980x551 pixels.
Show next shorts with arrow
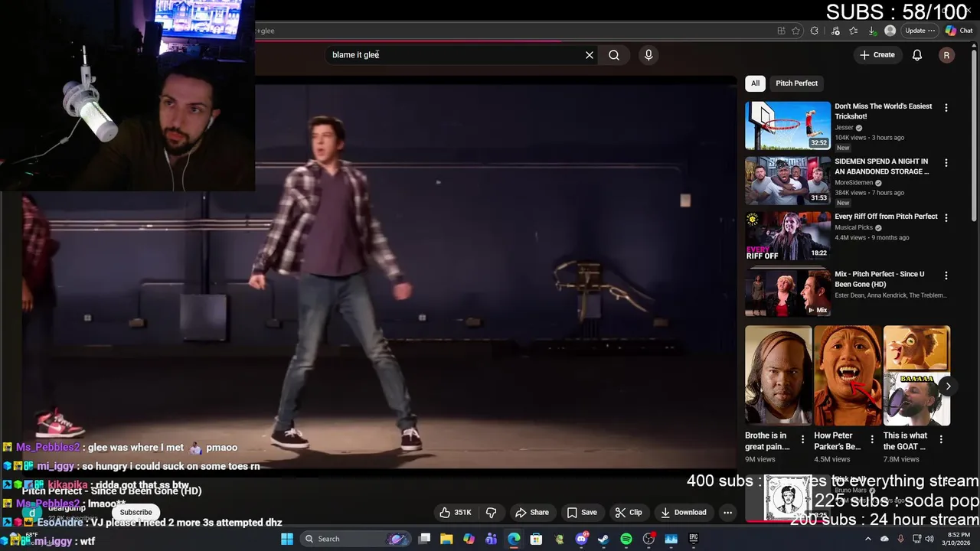pyautogui.click(x=948, y=386)
